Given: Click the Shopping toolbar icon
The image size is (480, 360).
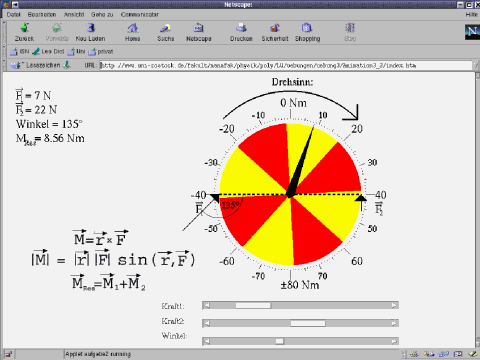Looking at the screenshot, I should pyautogui.click(x=307, y=28).
